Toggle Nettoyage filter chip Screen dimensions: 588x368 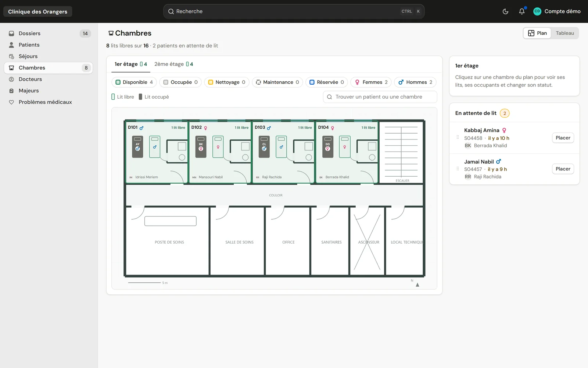pyautogui.click(x=227, y=82)
